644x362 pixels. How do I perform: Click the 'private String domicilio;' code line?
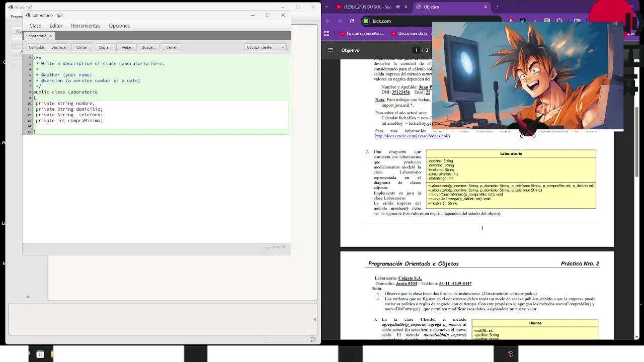[x=69, y=109]
